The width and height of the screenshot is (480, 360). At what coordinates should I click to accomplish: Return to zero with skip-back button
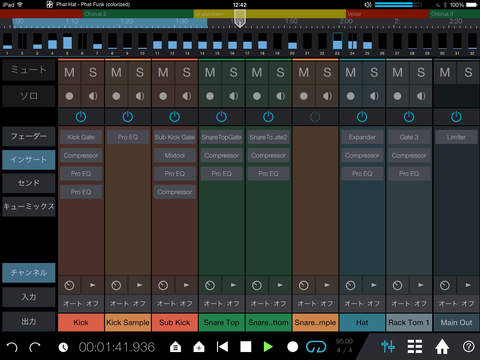222,347
